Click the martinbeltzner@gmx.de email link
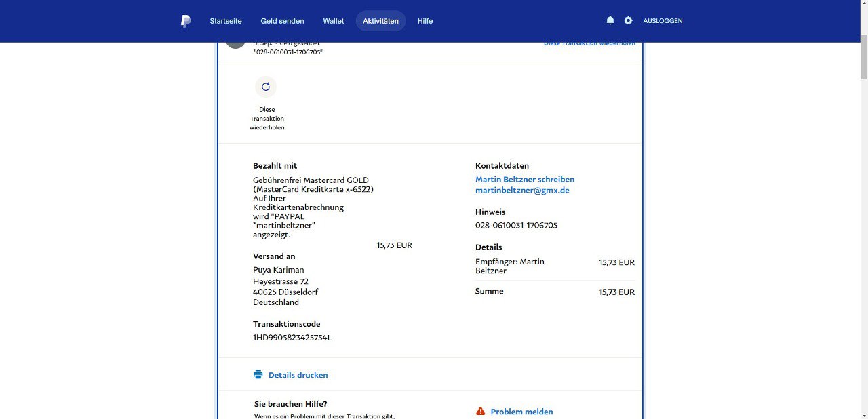The height and width of the screenshot is (419, 868). click(x=522, y=191)
